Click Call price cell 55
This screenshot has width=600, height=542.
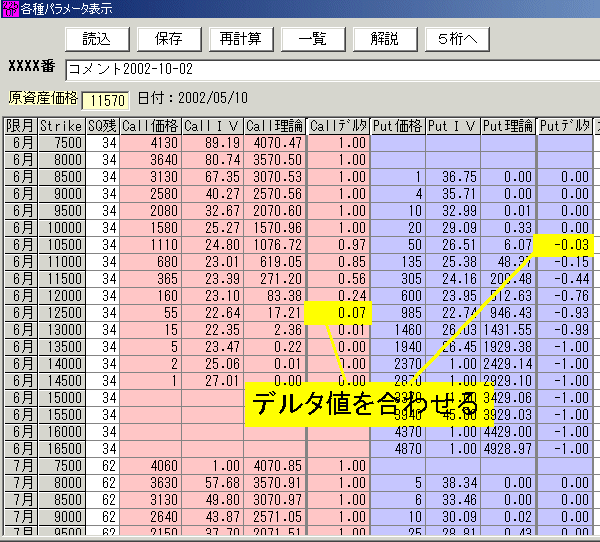click(x=150, y=313)
